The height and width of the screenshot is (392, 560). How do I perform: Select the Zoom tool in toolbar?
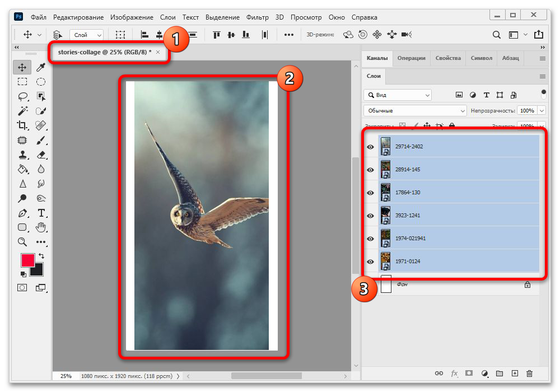pos(22,242)
